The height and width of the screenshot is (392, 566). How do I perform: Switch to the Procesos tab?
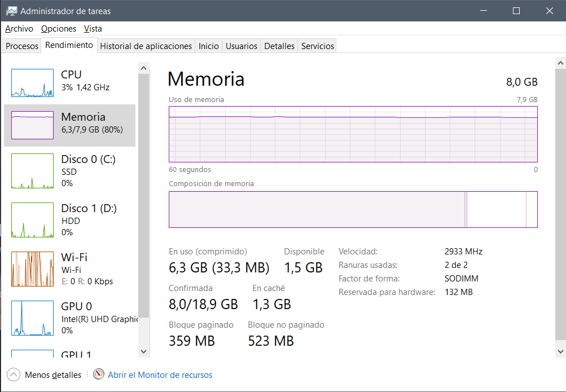pos(22,46)
